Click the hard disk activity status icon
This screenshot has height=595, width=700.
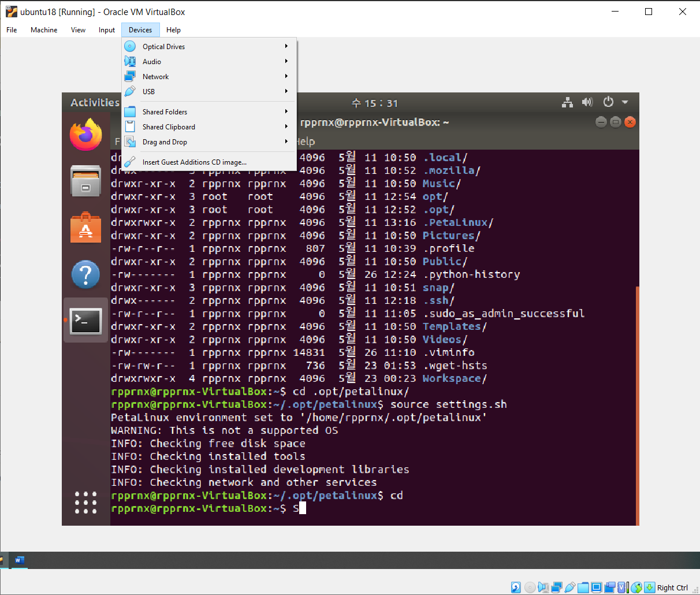tap(516, 587)
